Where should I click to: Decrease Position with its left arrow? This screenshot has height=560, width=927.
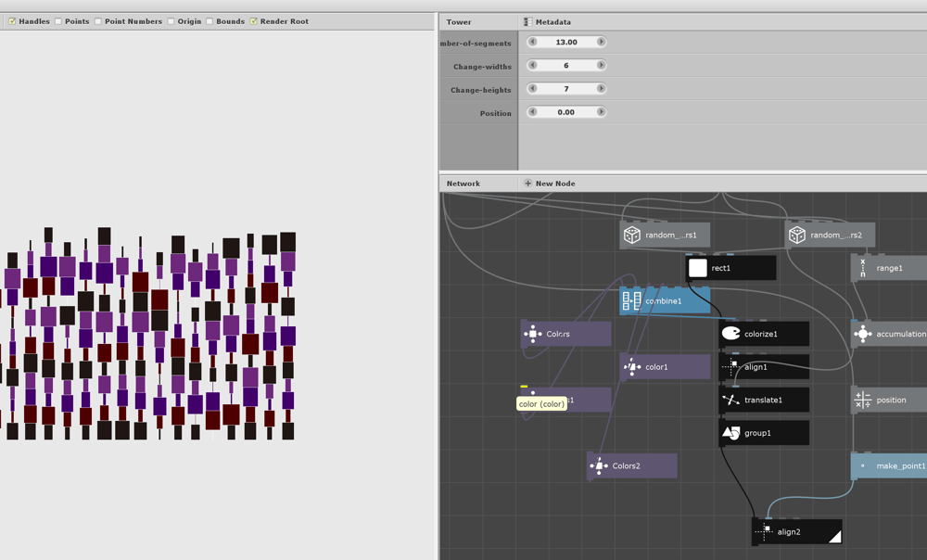(x=532, y=112)
